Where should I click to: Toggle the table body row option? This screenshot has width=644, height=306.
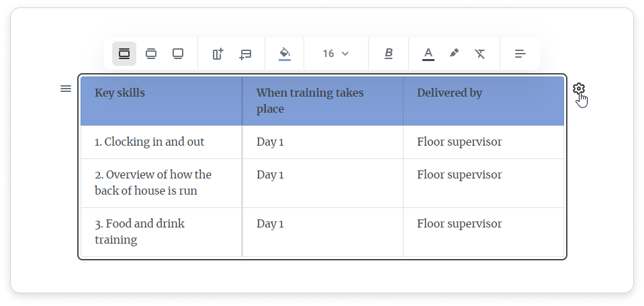151,54
